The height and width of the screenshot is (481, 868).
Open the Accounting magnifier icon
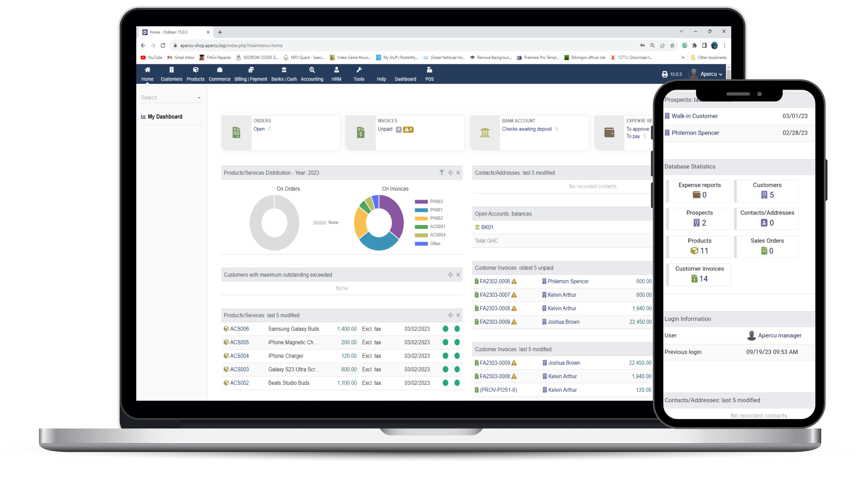point(312,70)
